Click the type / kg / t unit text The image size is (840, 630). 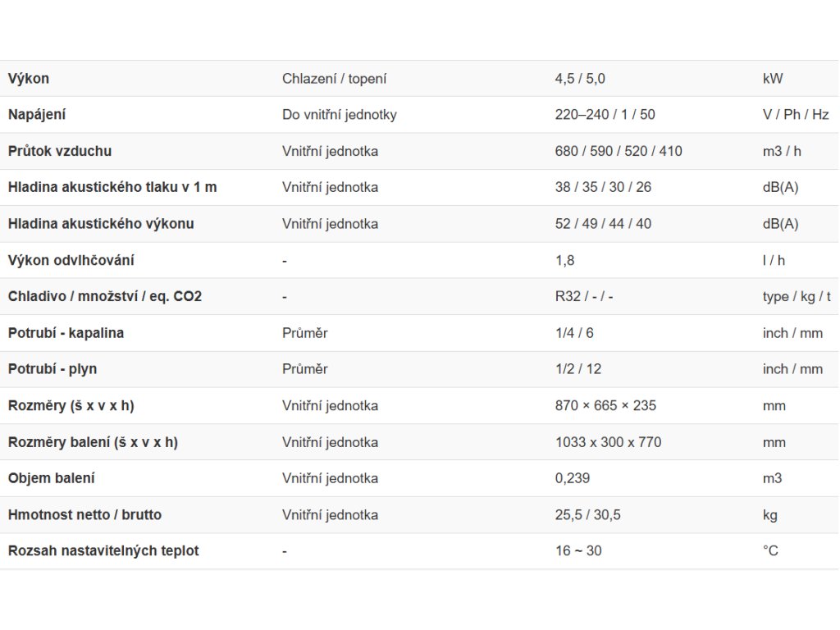[x=797, y=297]
